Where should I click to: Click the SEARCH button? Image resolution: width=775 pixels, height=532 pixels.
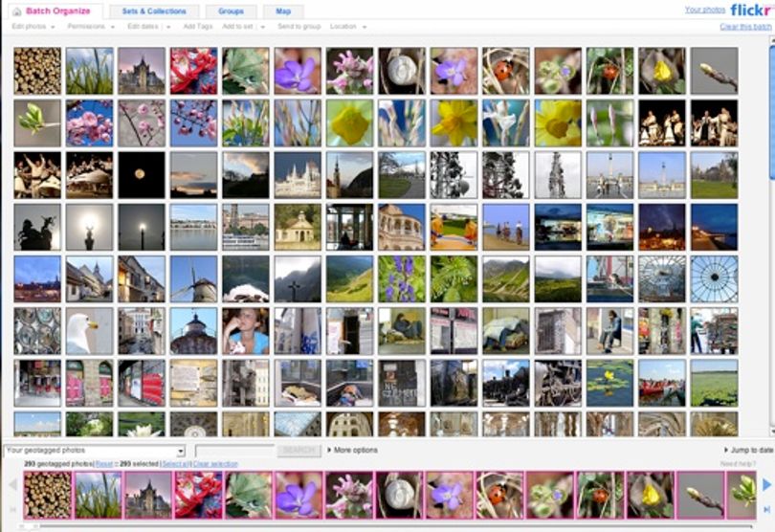tap(299, 451)
